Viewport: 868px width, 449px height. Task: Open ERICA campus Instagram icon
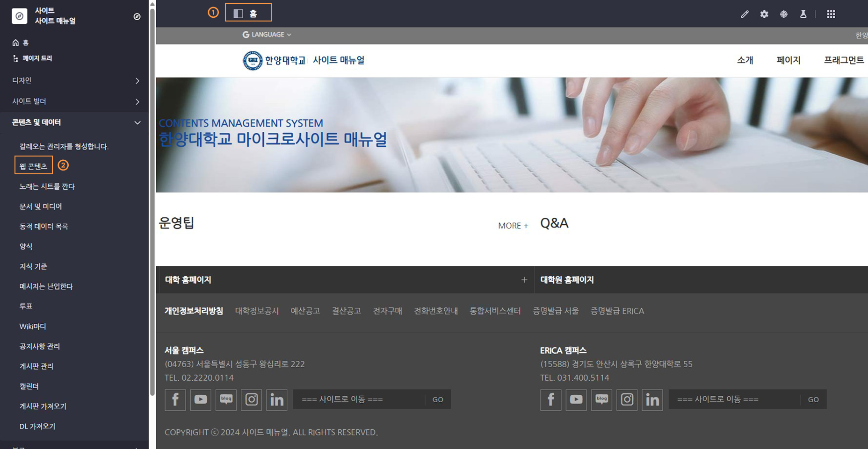coord(627,399)
